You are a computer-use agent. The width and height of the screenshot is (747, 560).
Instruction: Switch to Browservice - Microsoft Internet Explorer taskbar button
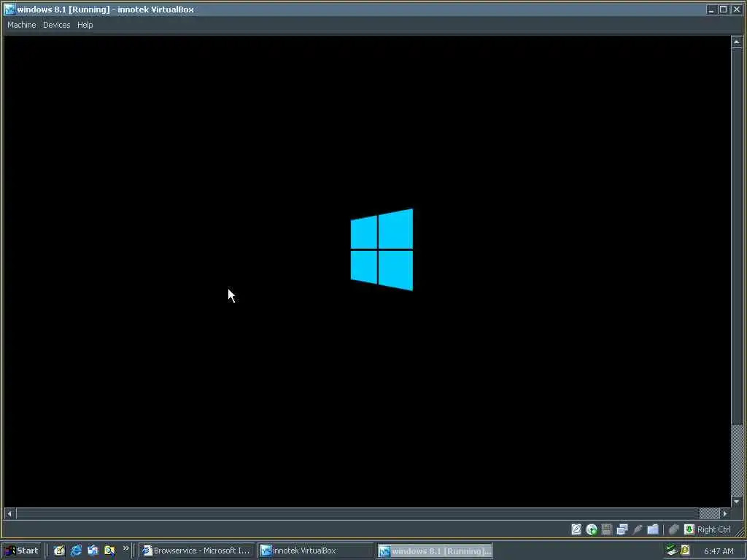click(197, 551)
